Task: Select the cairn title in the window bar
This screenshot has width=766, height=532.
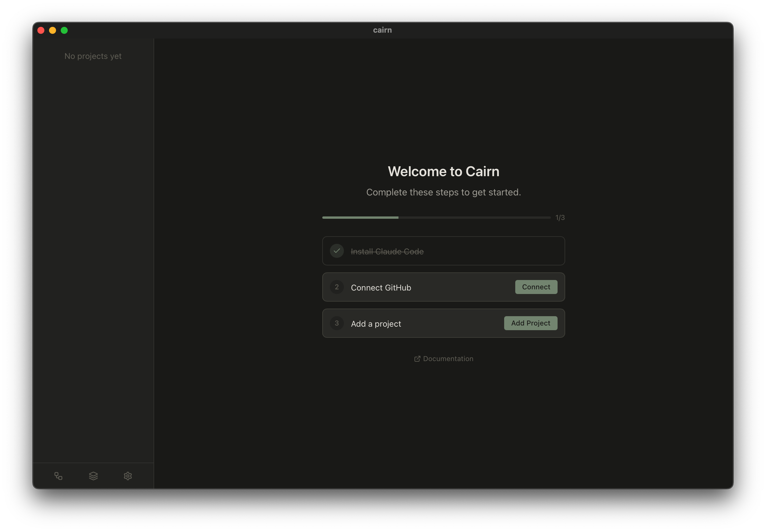Action: tap(382, 30)
